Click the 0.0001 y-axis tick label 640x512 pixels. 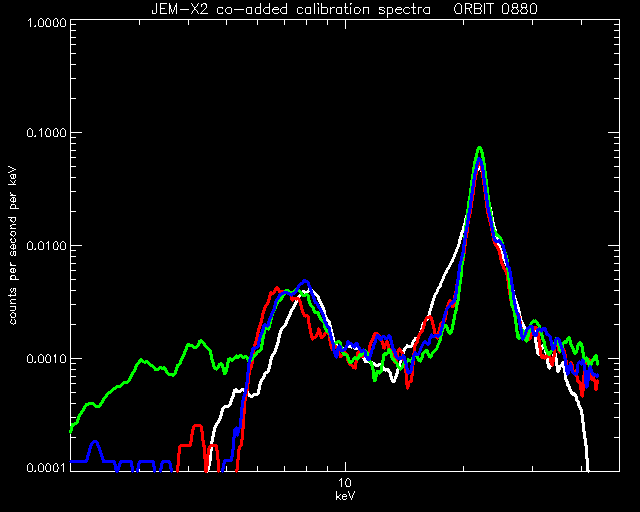[46, 467]
